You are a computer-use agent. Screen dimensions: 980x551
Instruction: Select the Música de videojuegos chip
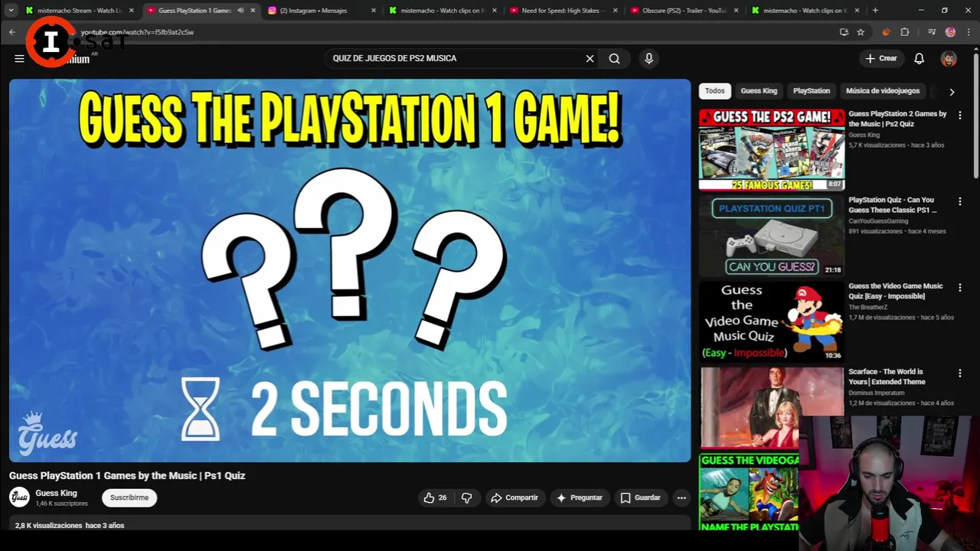point(883,91)
